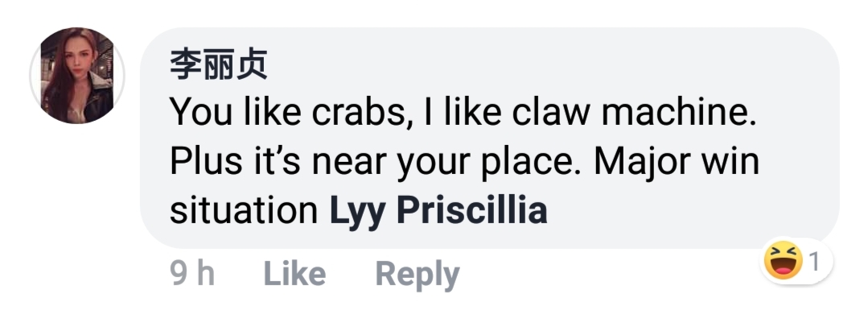
Task: Click the grey comment bubble body
Action: [489, 138]
